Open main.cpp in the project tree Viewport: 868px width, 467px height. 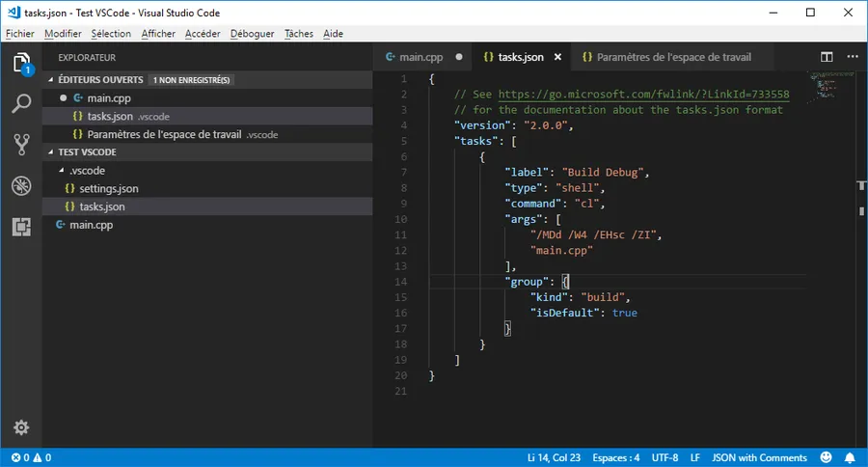pyautogui.click(x=207, y=225)
